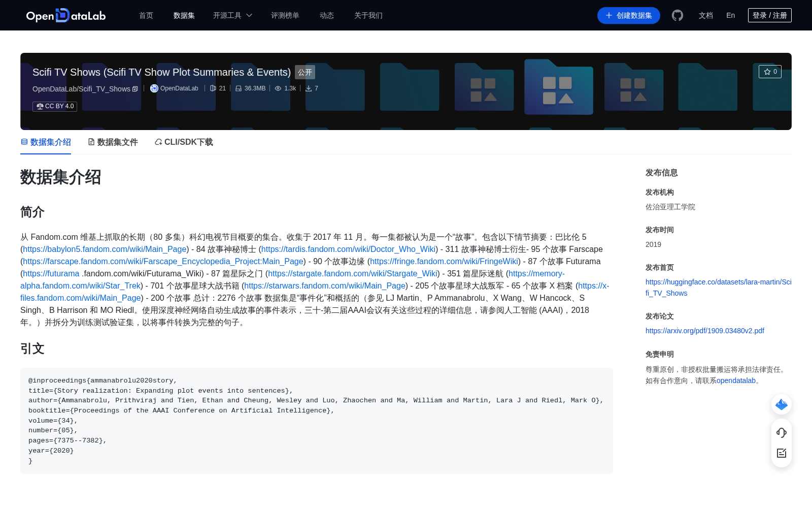Click the floating blue bird assistant icon
The image size is (812, 508).
pyautogui.click(x=782, y=404)
